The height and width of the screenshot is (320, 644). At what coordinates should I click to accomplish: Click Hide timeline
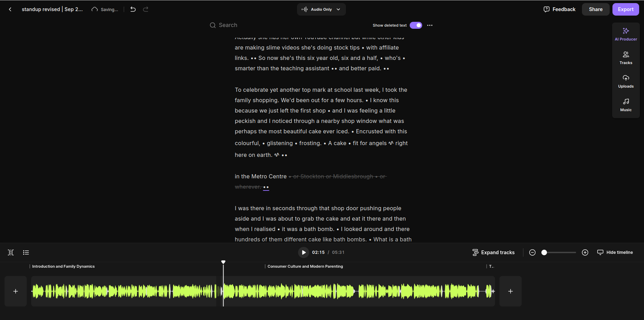click(x=615, y=252)
